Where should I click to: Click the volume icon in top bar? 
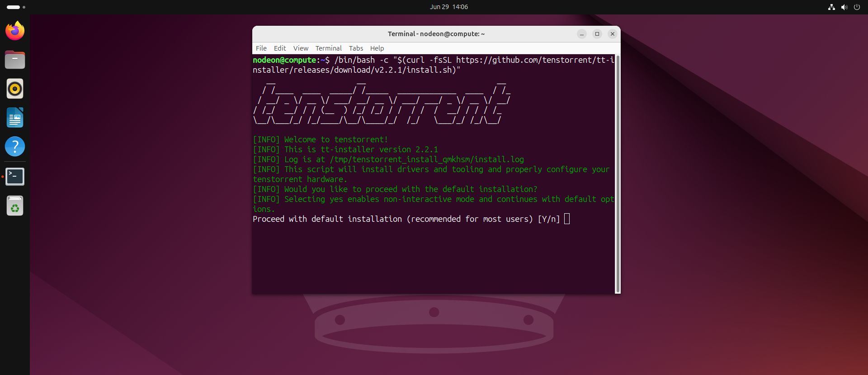(844, 7)
